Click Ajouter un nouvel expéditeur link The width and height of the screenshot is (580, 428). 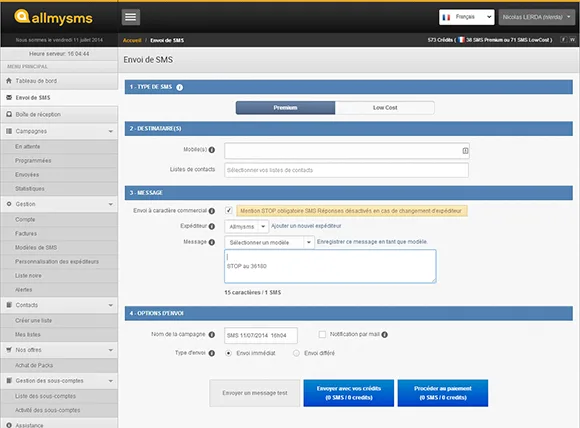(306, 226)
